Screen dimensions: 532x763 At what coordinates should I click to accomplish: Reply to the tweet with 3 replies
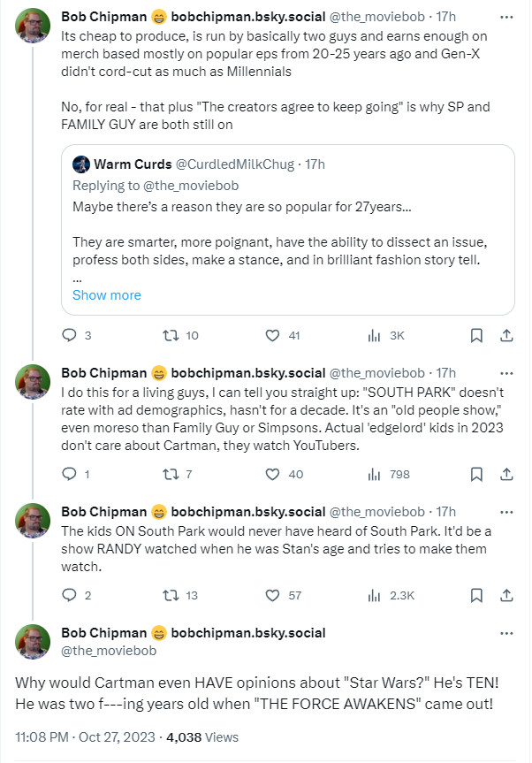[x=70, y=335]
